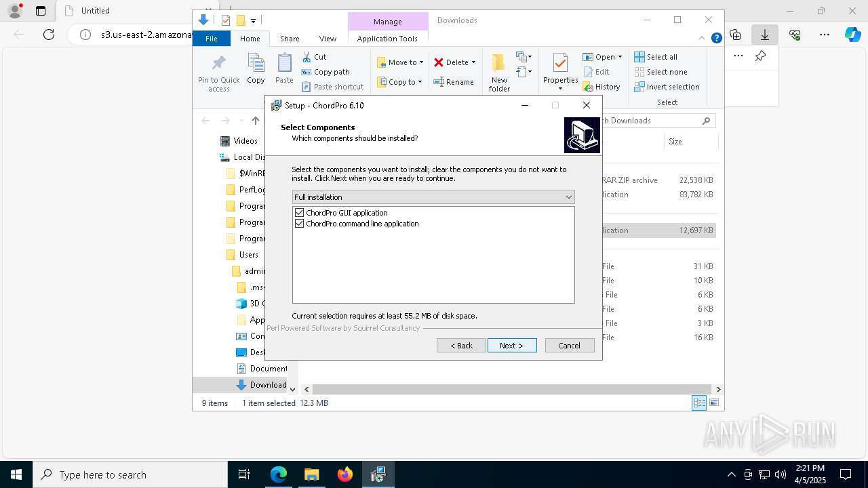
Task: Cancel the ChordPro setup
Action: tap(570, 346)
